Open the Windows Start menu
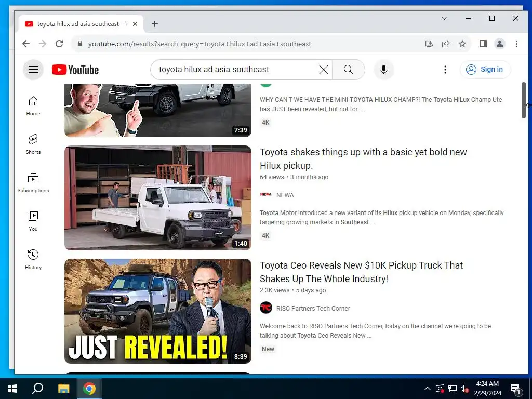The width and height of the screenshot is (532, 399). 12,389
